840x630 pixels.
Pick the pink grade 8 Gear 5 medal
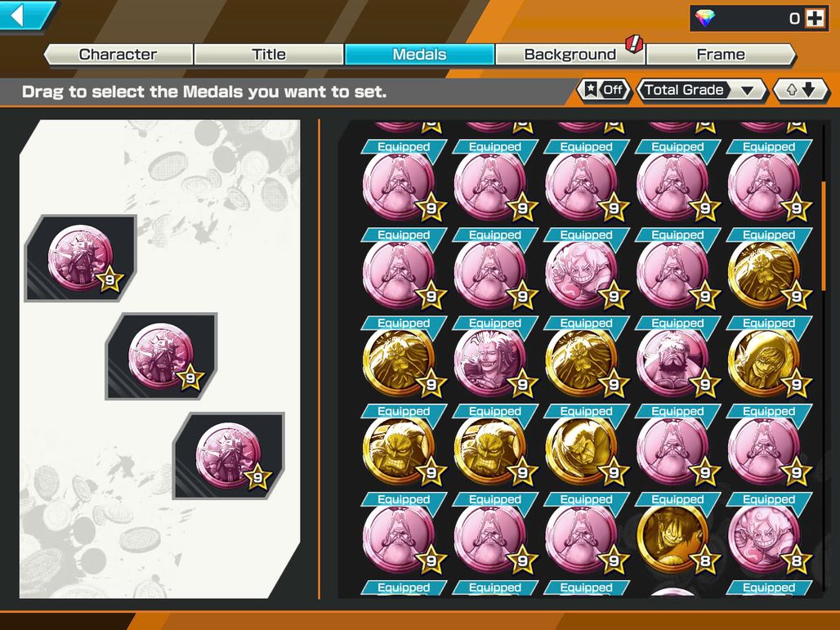[765, 537]
